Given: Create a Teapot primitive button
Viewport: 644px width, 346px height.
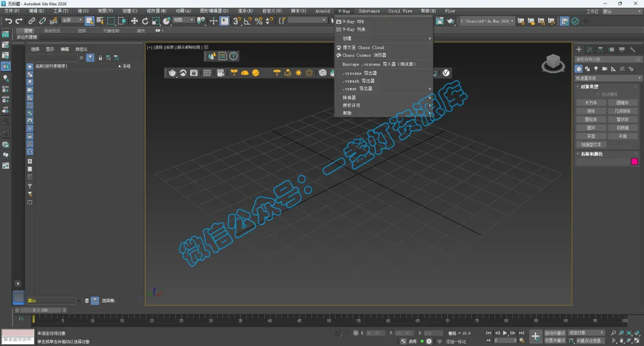Looking at the screenshot, I should [590, 136].
